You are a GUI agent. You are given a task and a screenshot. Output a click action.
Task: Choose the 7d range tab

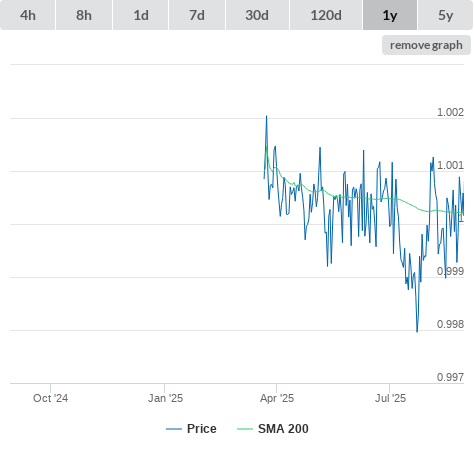click(x=197, y=15)
